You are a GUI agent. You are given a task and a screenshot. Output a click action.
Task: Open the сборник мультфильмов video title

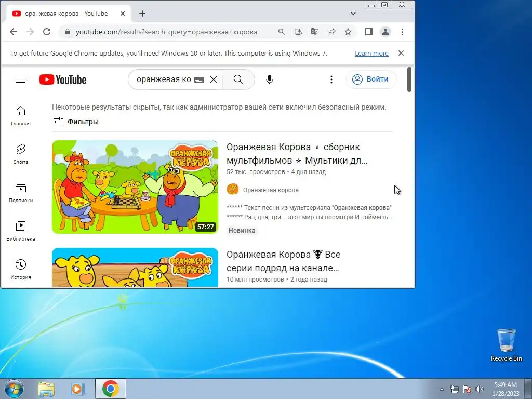click(297, 154)
